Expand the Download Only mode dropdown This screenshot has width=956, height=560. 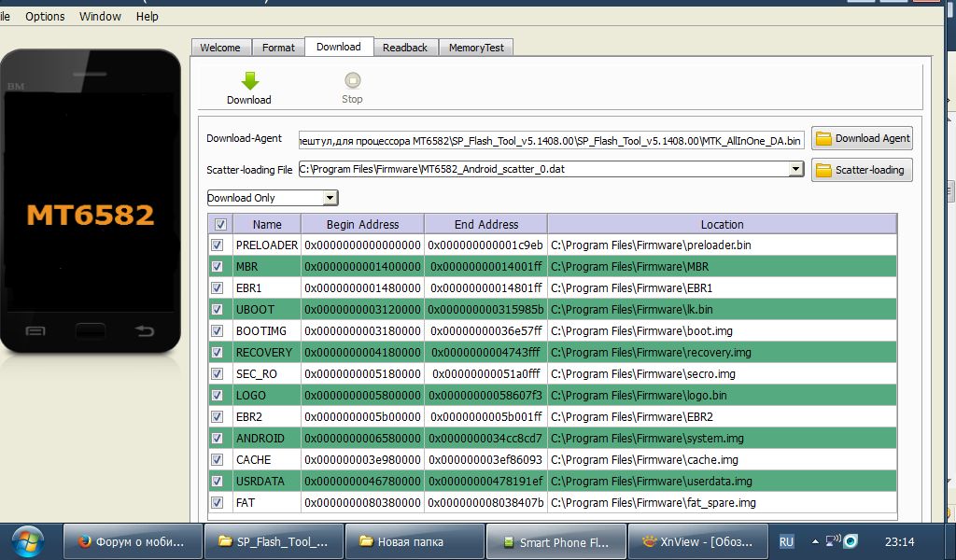coord(330,198)
